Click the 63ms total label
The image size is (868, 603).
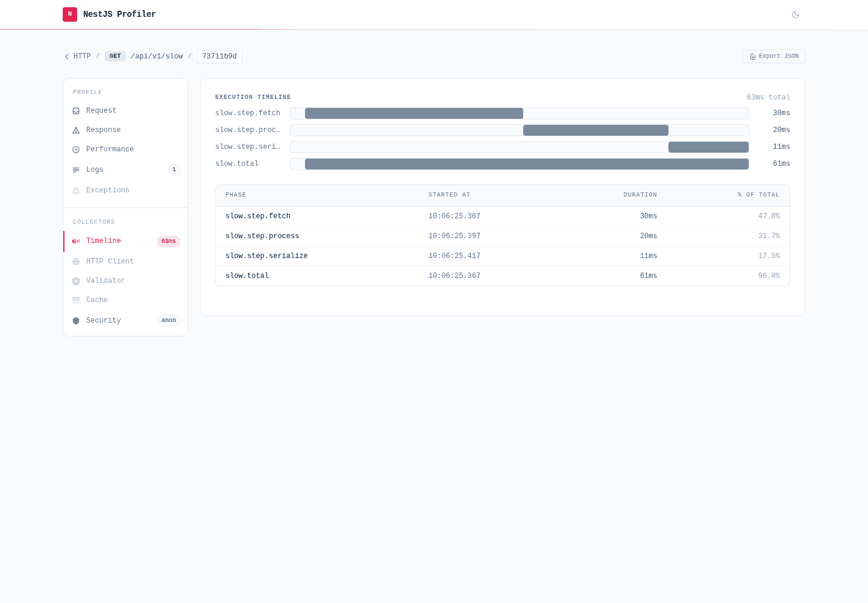(769, 97)
